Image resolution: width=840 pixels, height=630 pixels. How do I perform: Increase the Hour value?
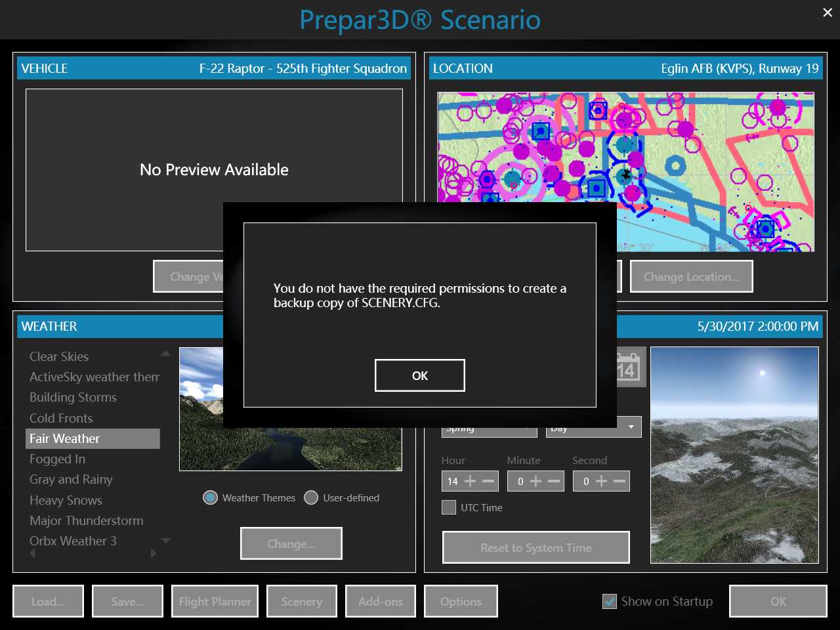(x=471, y=481)
